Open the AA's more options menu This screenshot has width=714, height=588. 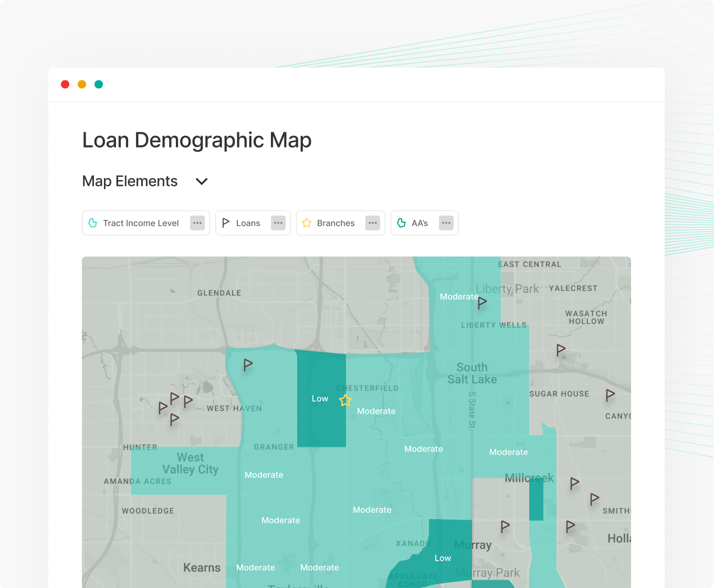446,223
